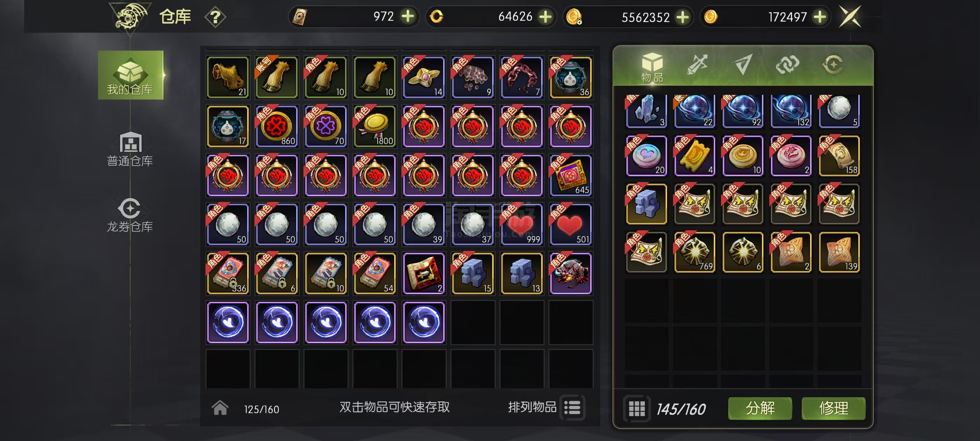The height and width of the screenshot is (441, 980).
Task: Switch to sword equipment inventory tab
Action: 697,64
